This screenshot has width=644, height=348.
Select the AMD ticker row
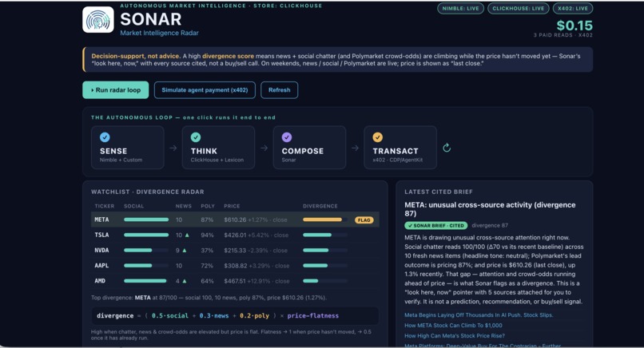pos(235,281)
